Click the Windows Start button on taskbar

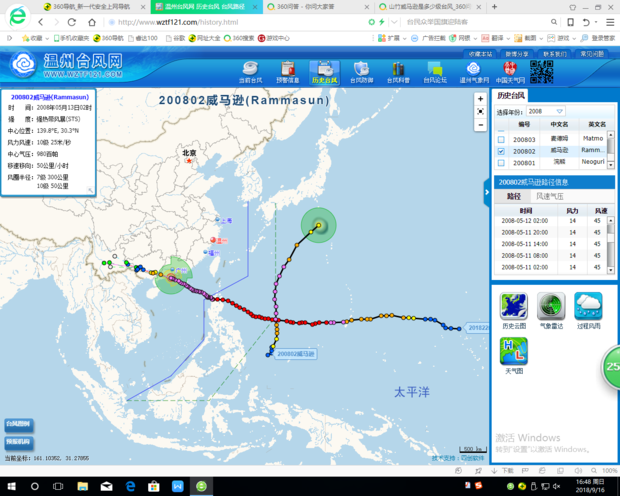[x=8, y=487]
